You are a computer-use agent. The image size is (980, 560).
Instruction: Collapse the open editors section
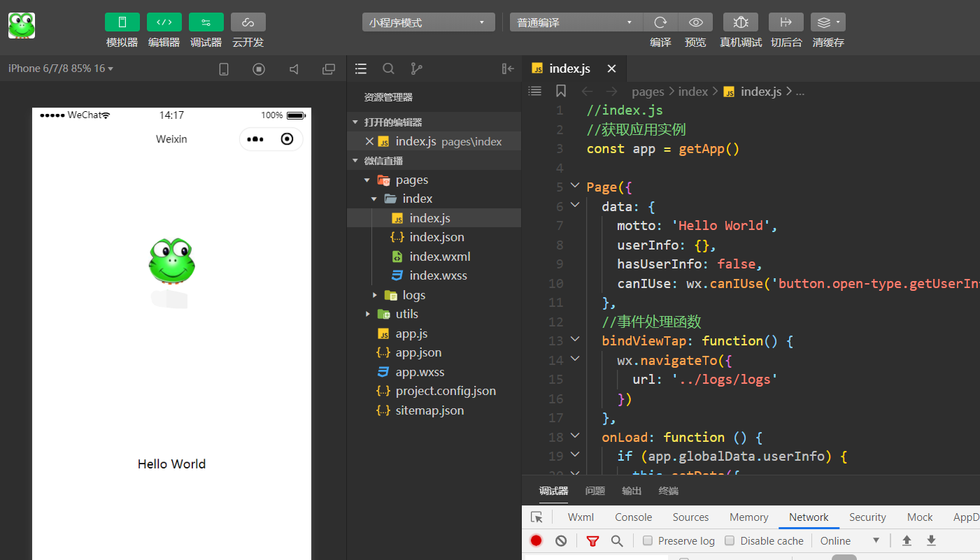(355, 122)
